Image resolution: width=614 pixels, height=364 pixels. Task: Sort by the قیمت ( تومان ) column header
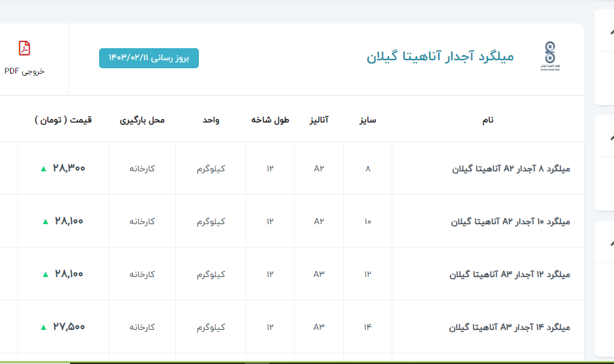coord(64,120)
